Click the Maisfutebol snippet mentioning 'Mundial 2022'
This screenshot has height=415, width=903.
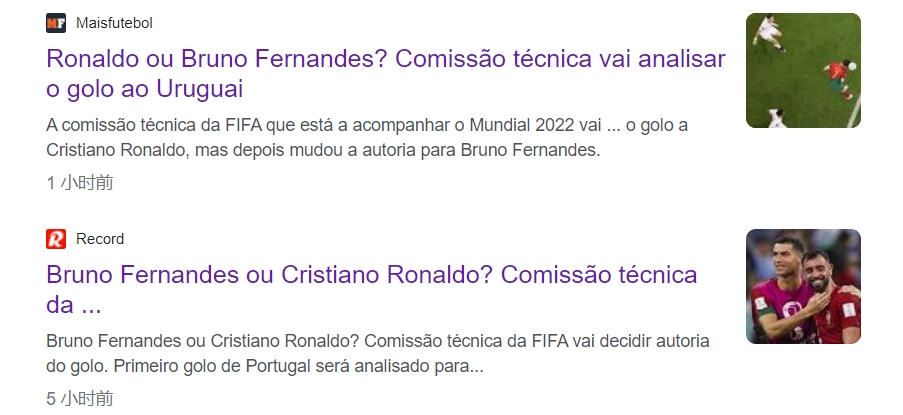pyautogui.click(x=367, y=125)
